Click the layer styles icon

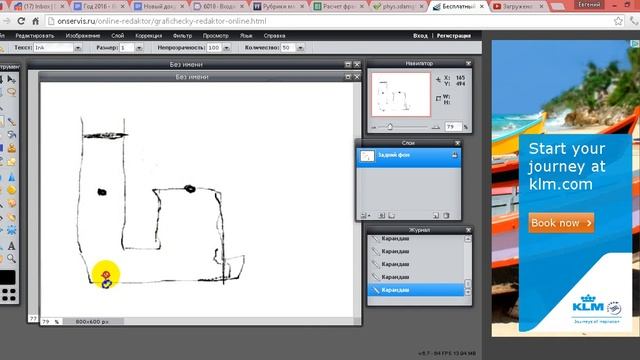tap(391, 215)
